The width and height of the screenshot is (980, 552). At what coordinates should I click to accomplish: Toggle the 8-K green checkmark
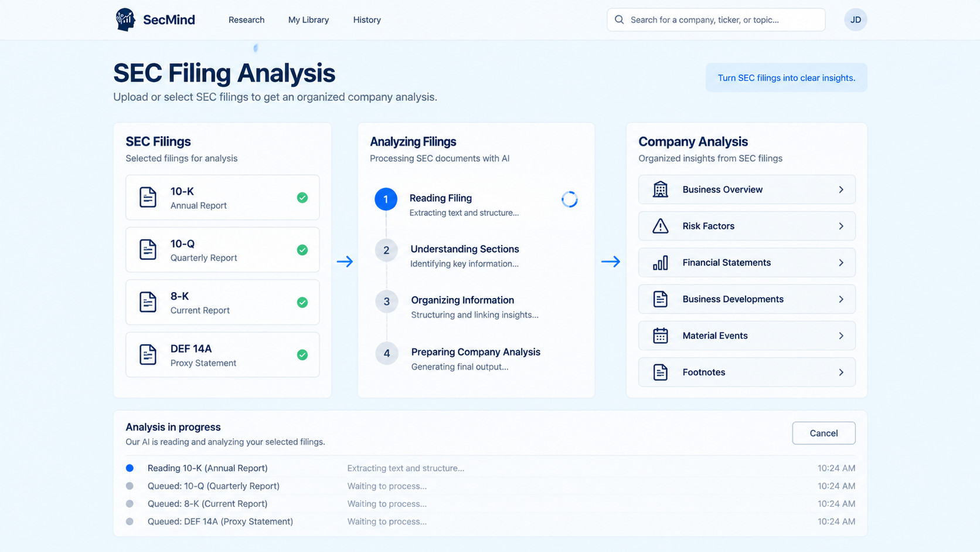[x=302, y=303]
